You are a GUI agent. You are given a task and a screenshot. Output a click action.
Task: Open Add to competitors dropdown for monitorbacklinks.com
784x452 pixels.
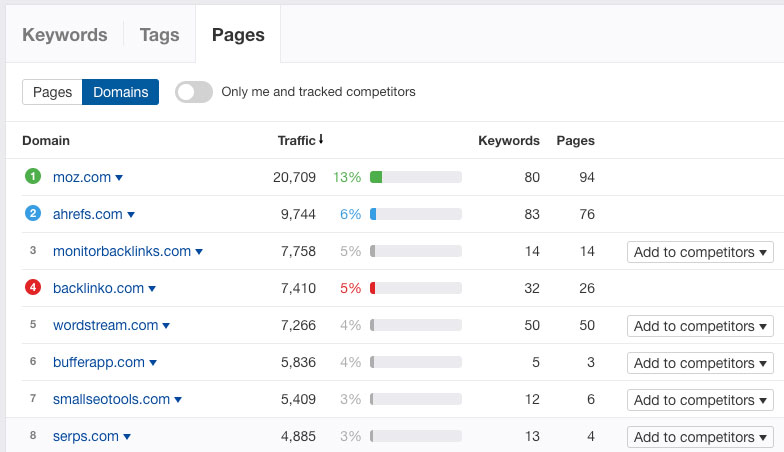tap(700, 252)
